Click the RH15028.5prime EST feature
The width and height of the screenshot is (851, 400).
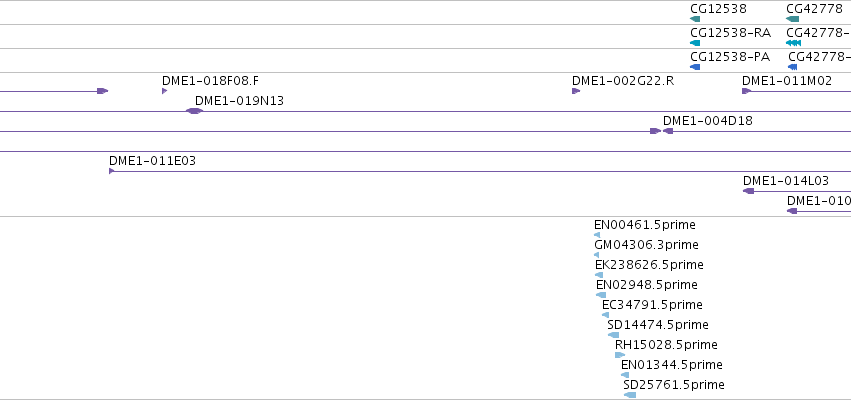[620, 355]
